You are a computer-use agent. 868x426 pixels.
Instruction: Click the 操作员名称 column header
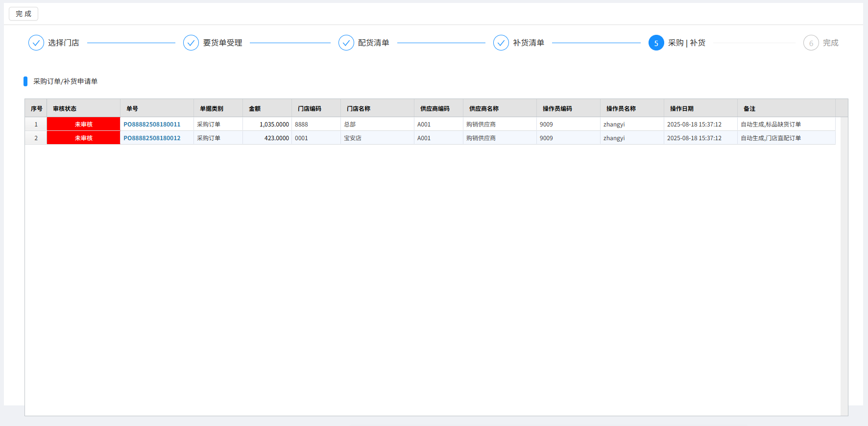pos(632,108)
